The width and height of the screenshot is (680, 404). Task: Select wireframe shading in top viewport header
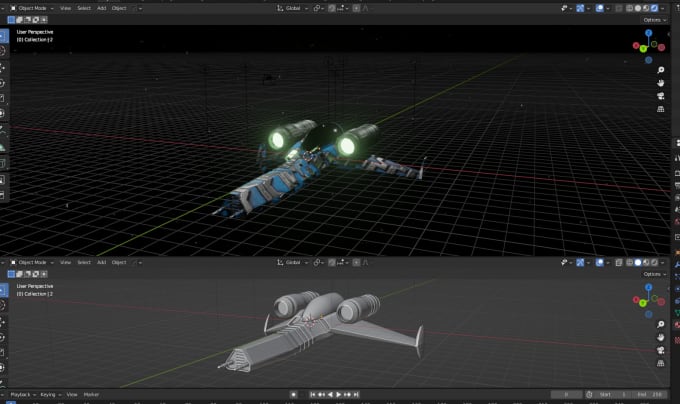click(x=629, y=8)
